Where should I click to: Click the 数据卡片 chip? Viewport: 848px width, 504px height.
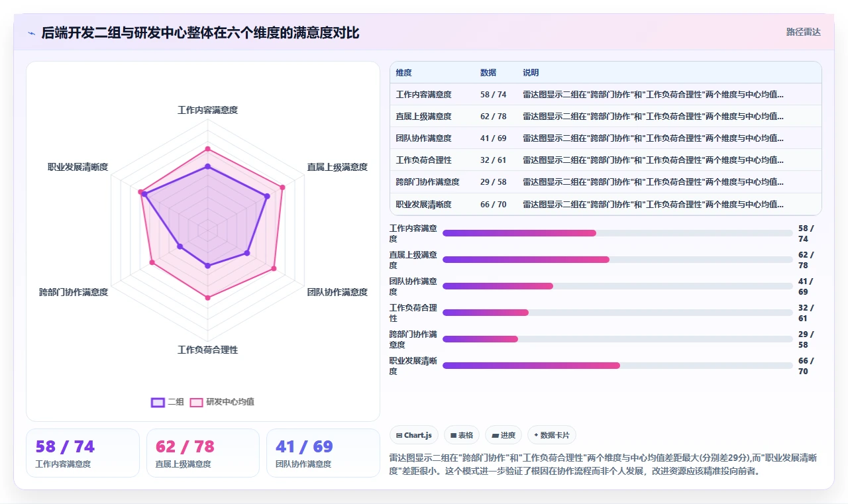tap(551, 435)
